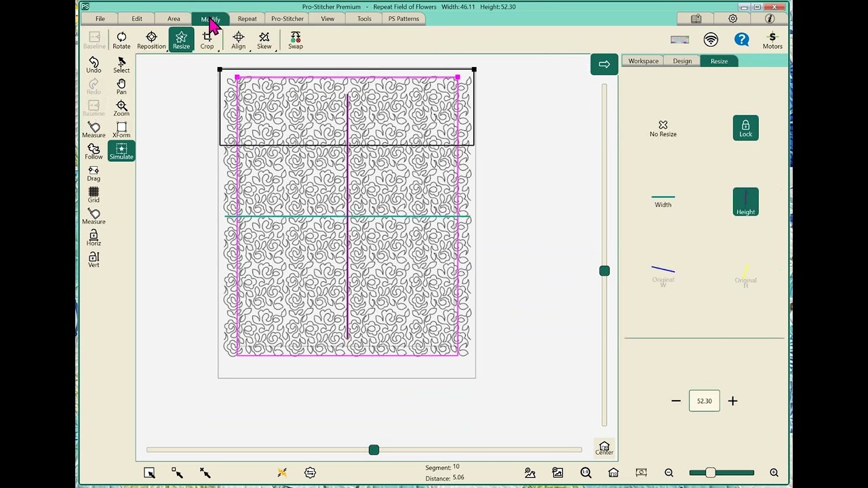This screenshot has height=488, width=868.
Task: Click the Wi-Fi connection icon
Action: pyautogui.click(x=711, y=40)
